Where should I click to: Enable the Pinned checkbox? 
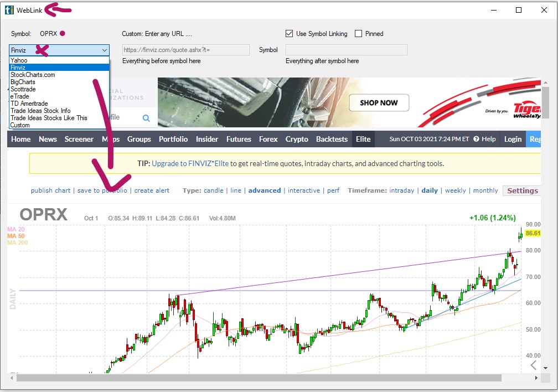click(x=359, y=34)
